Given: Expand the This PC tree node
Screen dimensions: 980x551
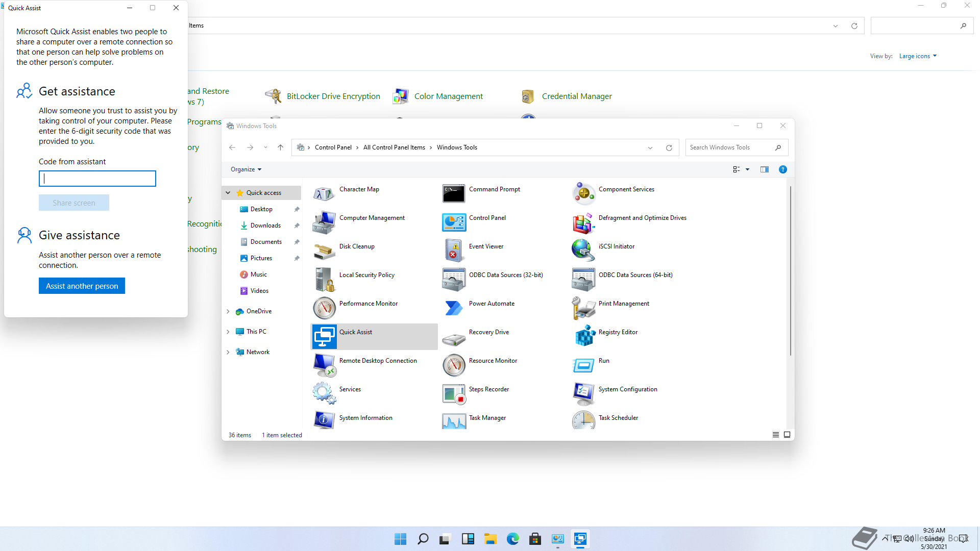Looking at the screenshot, I should (228, 332).
